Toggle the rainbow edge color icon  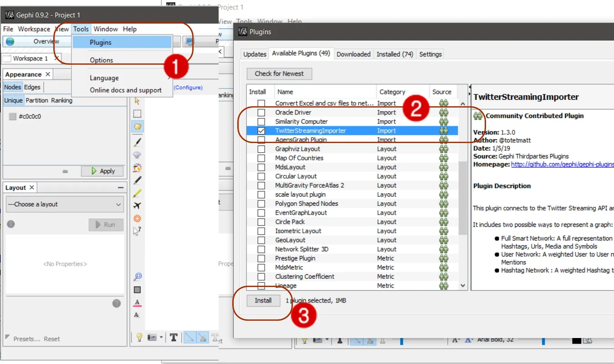click(203, 338)
